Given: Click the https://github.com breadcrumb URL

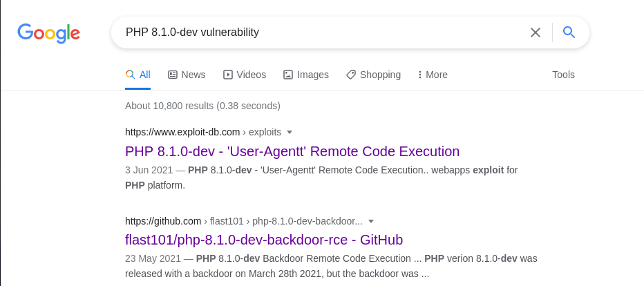Looking at the screenshot, I should point(163,221).
